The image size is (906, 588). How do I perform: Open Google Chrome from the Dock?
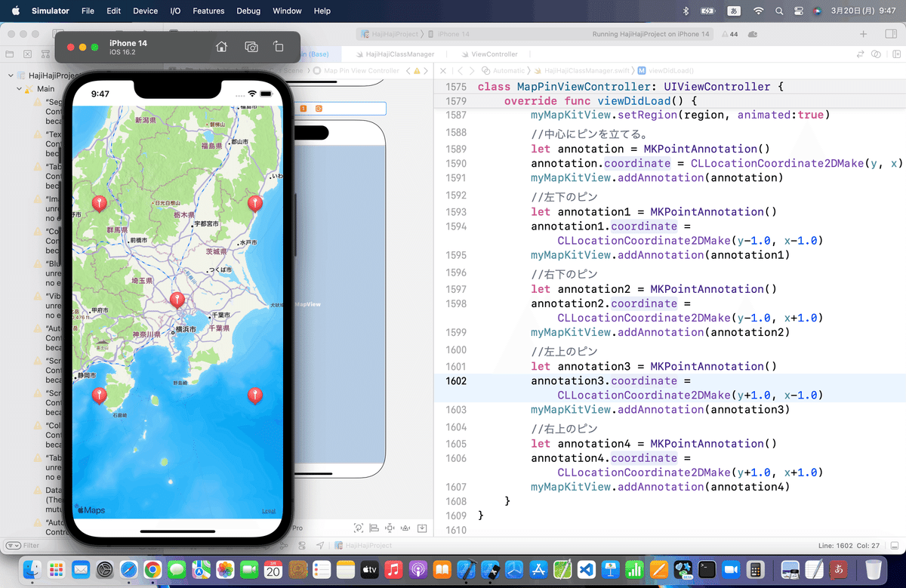tap(153, 569)
